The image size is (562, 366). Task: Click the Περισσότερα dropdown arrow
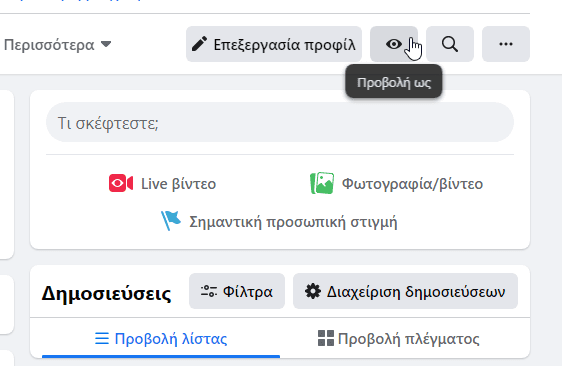tap(106, 44)
